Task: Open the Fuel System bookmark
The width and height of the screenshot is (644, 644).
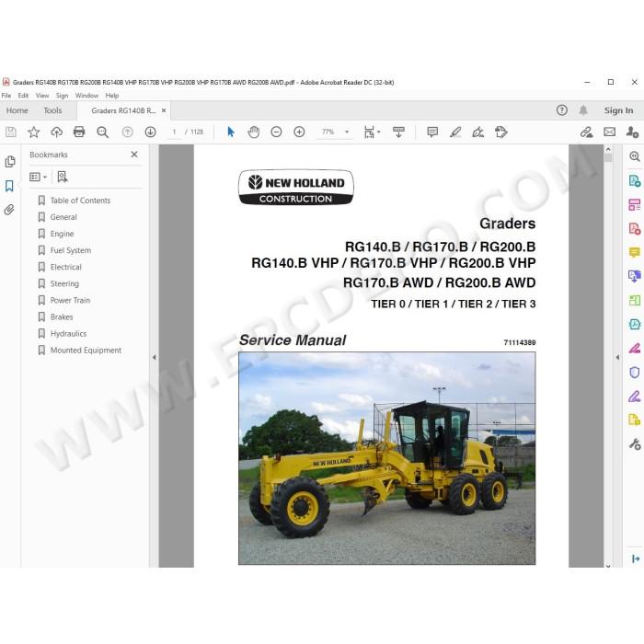Action: [x=71, y=250]
